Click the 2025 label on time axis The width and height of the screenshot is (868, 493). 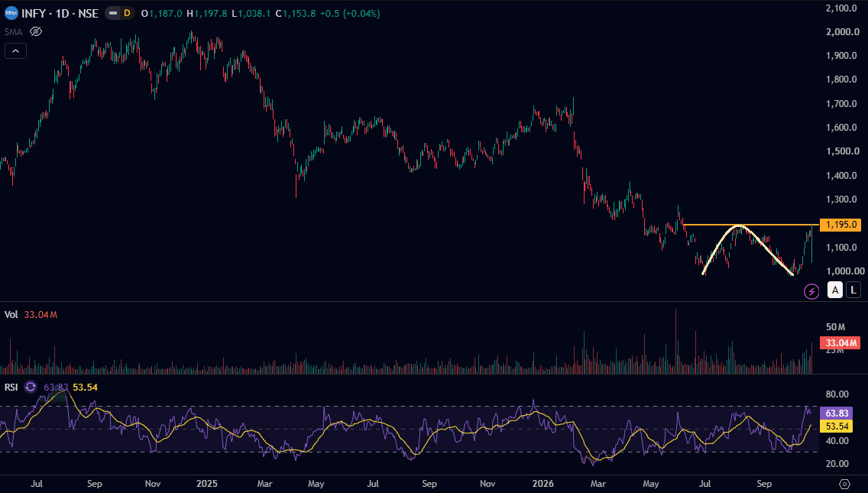coord(206,484)
